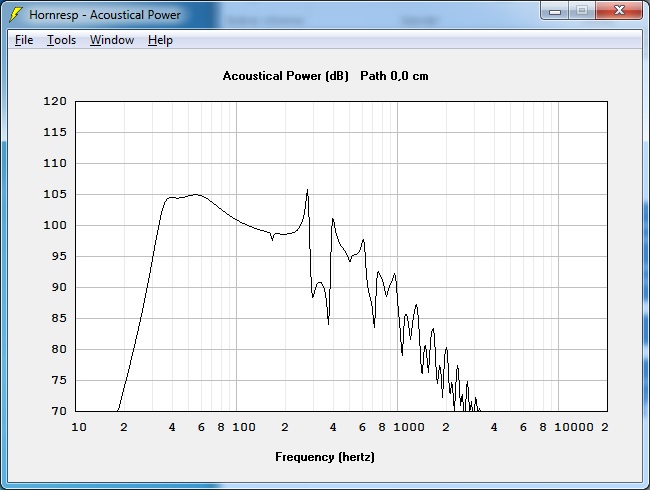Click the 'Hornresp - Acoustical Power' title text
This screenshot has height=490, width=650.
point(105,15)
